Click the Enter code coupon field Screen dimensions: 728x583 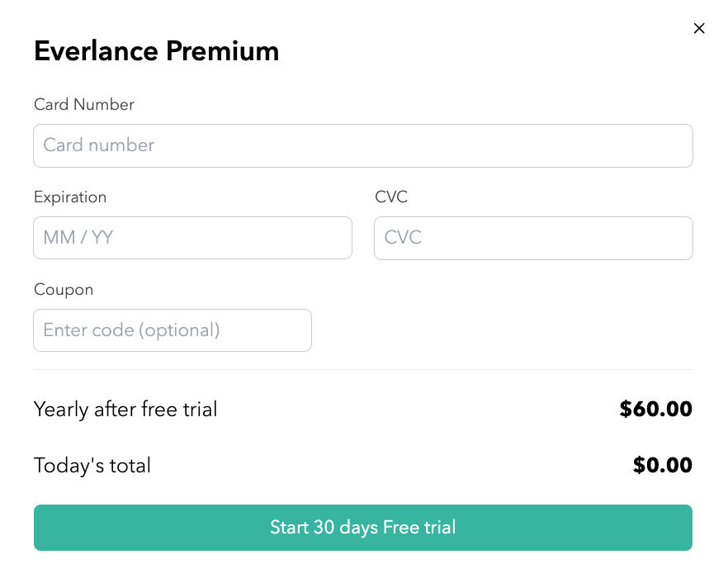(x=173, y=330)
